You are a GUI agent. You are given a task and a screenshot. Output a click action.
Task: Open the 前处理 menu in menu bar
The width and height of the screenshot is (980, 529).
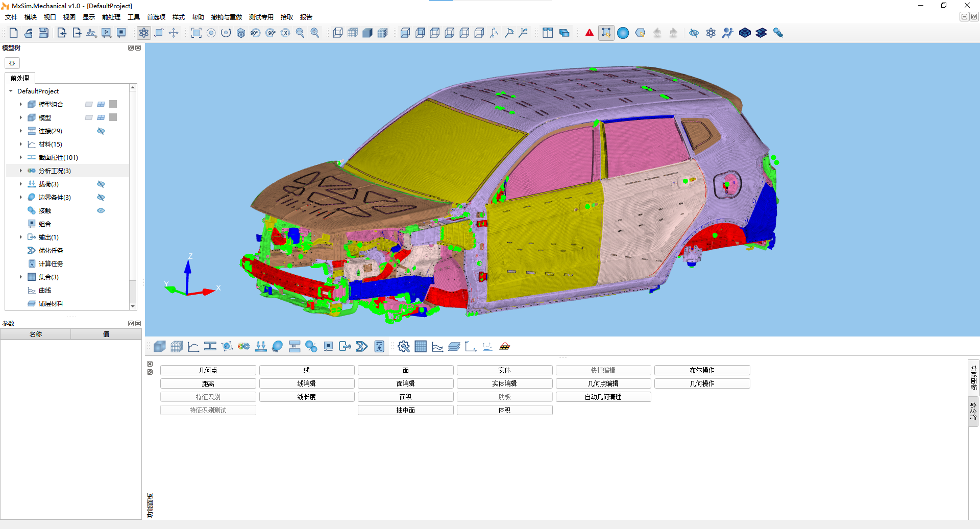pyautogui.click(x=111, y=17)
